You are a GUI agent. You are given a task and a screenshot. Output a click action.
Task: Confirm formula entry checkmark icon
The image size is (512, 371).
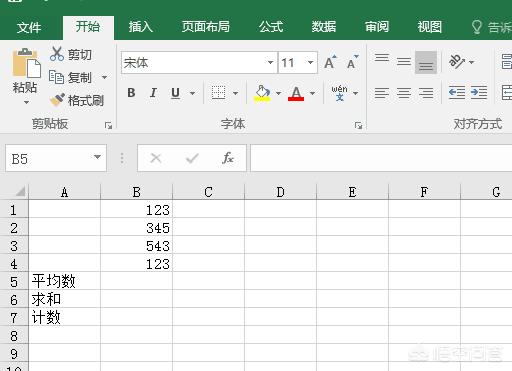pos(192,158)
